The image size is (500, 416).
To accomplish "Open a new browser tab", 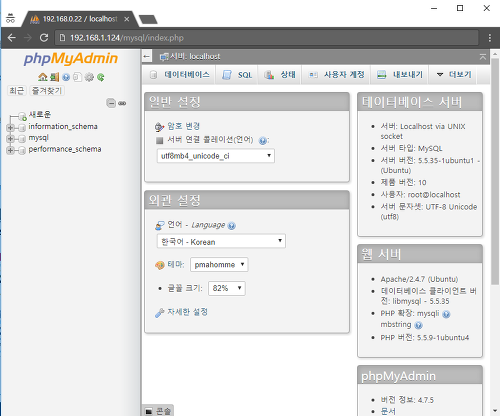I will coord(148,19).
